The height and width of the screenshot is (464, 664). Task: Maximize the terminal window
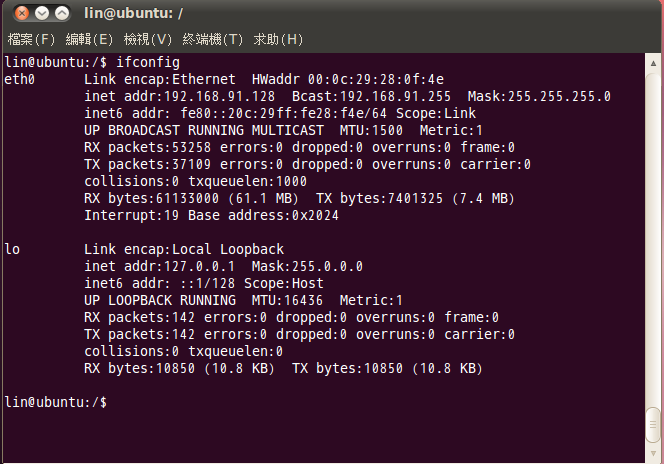(62, 14)
